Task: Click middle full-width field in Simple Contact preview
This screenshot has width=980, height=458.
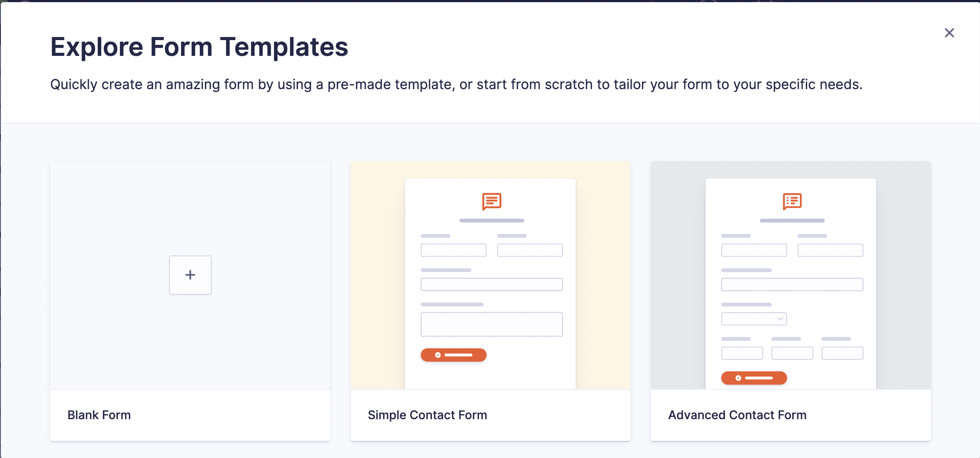Action: 492,284
